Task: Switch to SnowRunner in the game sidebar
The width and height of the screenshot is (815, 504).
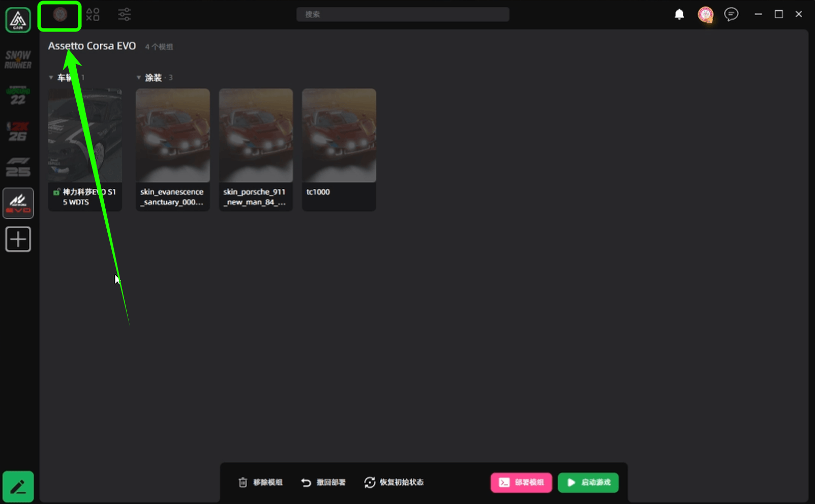Action: click(18, 59)
